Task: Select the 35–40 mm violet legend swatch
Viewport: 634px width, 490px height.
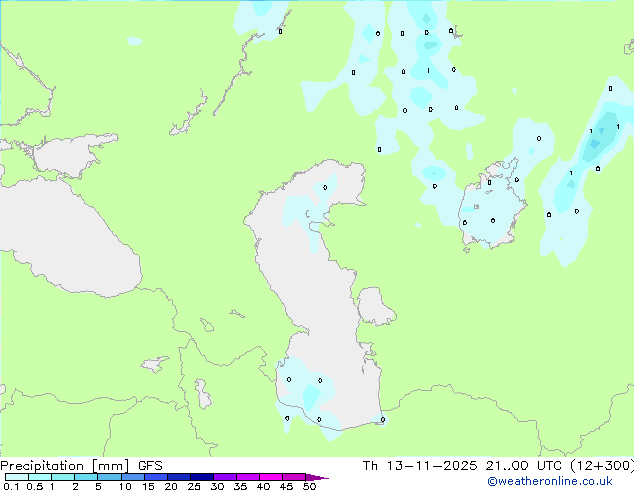Action: coord(247,477)
